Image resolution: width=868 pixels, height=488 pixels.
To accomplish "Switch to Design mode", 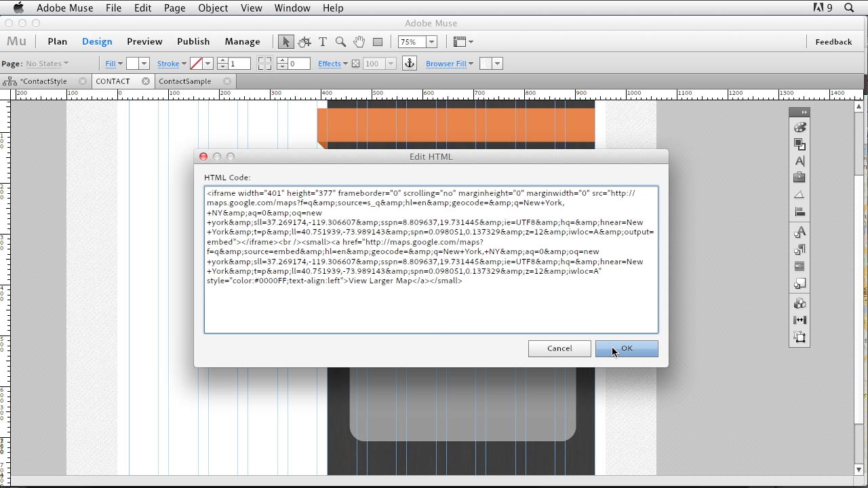I will click(97, 41).
